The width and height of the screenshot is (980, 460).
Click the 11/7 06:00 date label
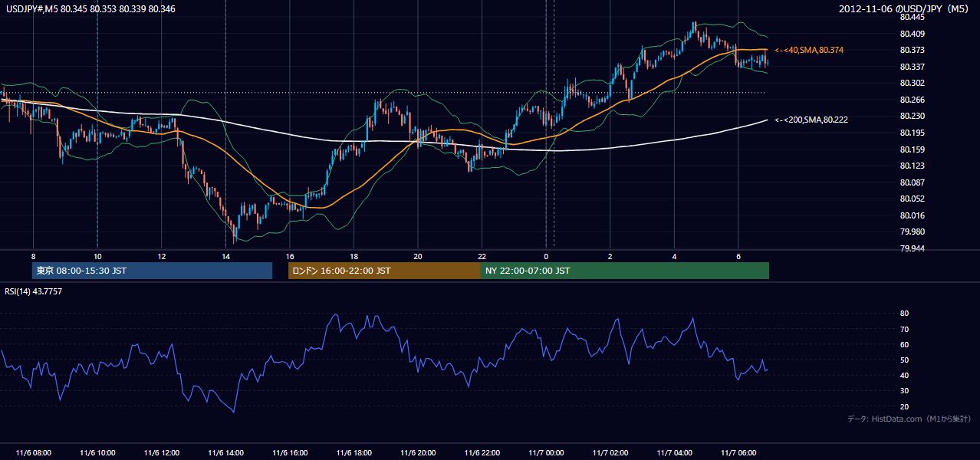coord(738,452)
